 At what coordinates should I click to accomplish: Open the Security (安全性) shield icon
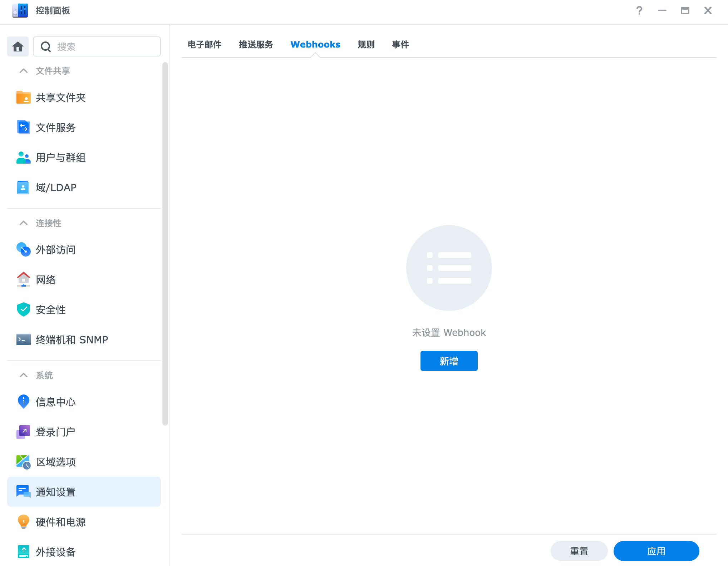(23, 309)
